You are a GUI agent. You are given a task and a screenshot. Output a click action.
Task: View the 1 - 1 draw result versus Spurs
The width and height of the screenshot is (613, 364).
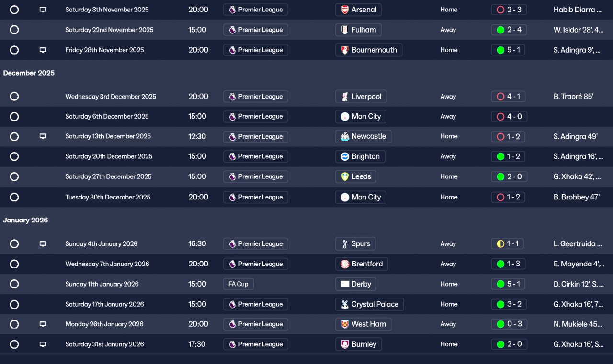pyautogui.click(x=508, y=244)
